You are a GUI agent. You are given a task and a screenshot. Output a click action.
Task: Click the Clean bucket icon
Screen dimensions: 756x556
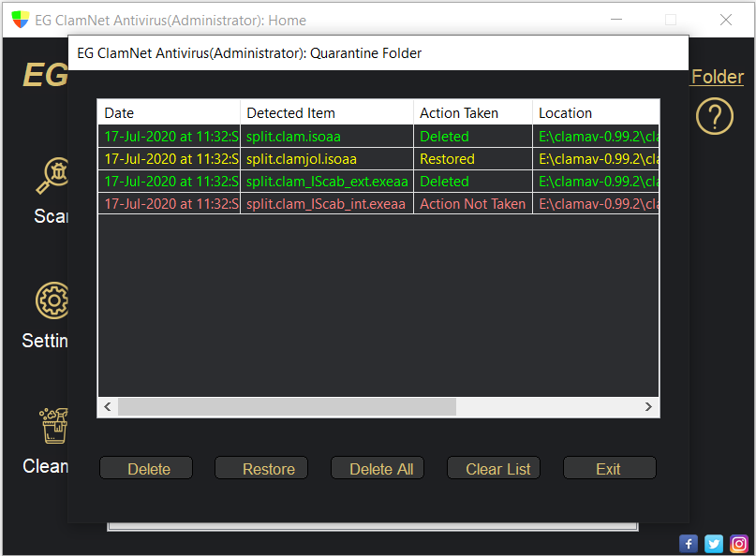(x=53, y=426)
